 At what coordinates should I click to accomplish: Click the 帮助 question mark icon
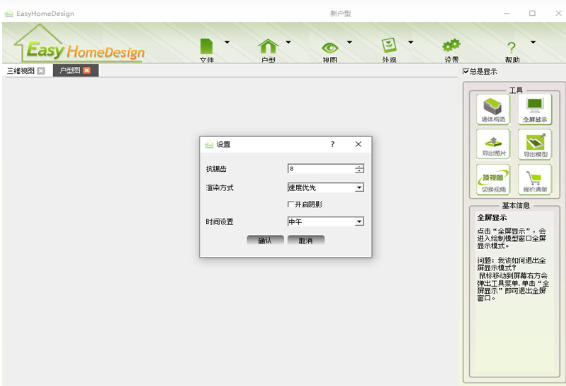pyautogui.click(x=511, y=48)
